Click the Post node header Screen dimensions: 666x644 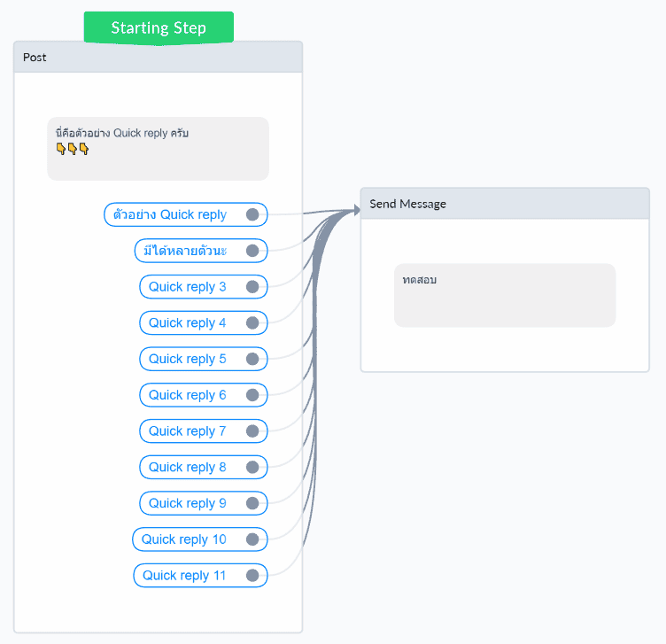pos(158,58)
